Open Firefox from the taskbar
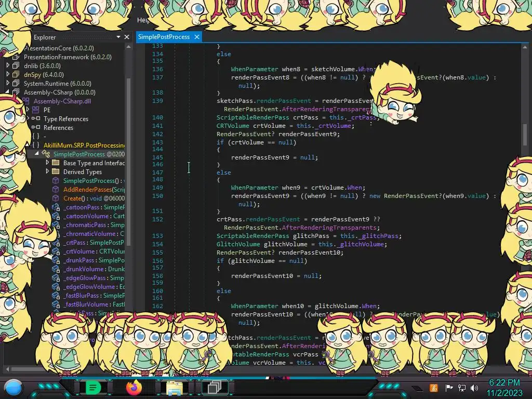Viewport: 532px width, 399px height. click(134, 388)
